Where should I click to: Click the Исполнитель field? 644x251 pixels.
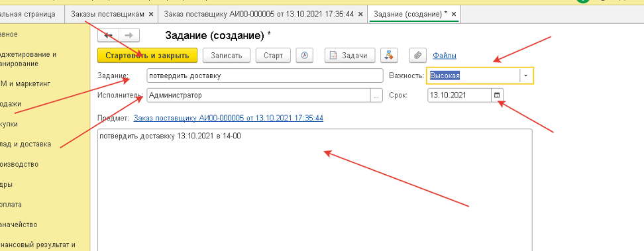tap(259, 95)
